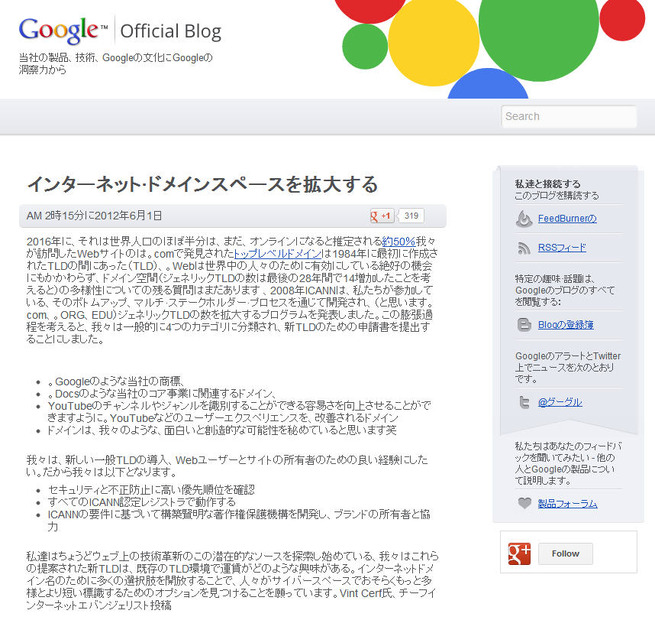
Task: Open the Official Blog title link
Action: pos(171,31)
